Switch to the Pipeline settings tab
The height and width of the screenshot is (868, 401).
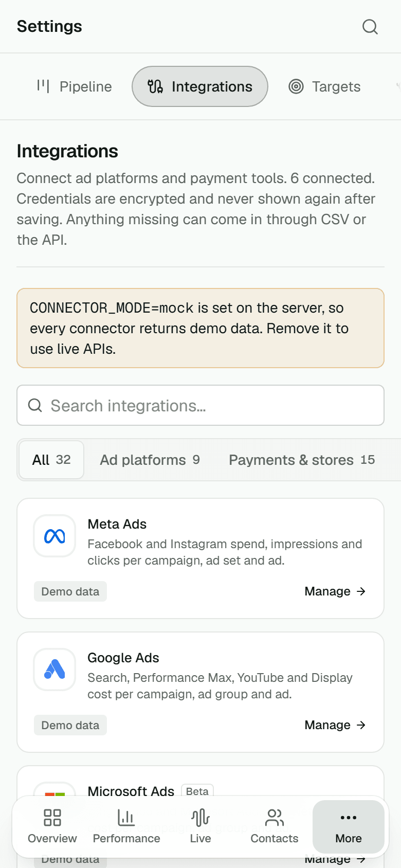pos(75,86)
